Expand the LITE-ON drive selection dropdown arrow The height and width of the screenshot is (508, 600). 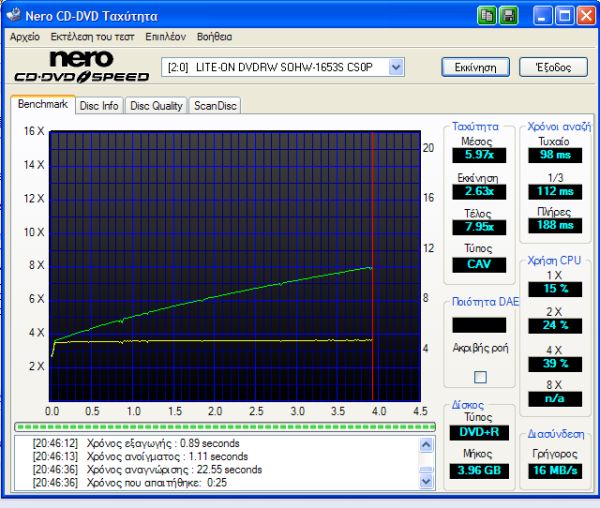(x=396, y=67)
